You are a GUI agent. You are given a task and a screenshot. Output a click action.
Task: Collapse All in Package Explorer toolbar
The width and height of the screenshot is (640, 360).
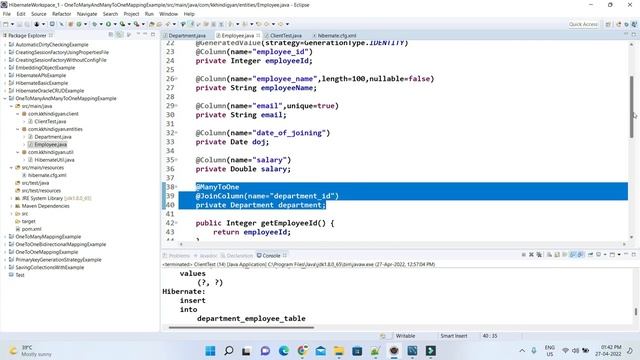click(x=111, y=35)
